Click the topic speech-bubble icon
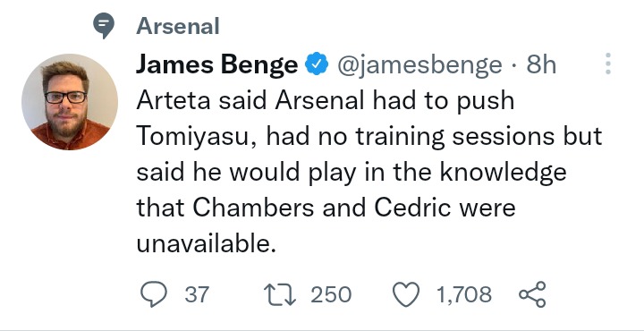The height and width of the screenshot is (331, 644). [104, 26]
